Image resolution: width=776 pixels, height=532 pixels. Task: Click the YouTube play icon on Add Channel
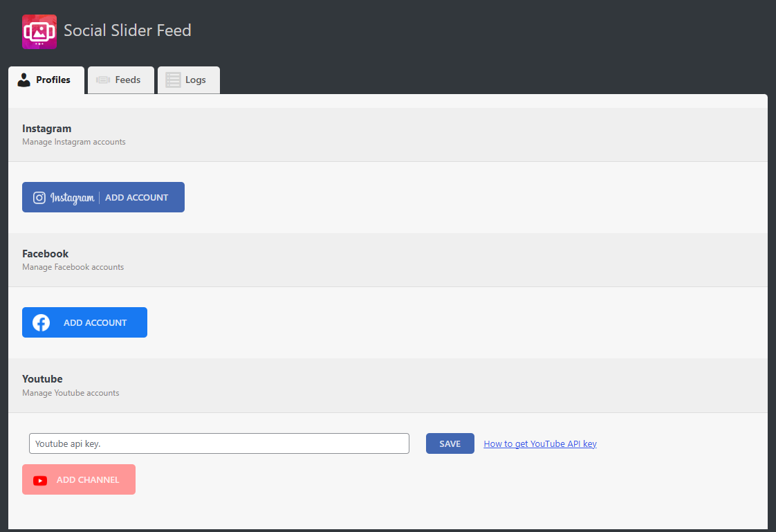(40, 479)
